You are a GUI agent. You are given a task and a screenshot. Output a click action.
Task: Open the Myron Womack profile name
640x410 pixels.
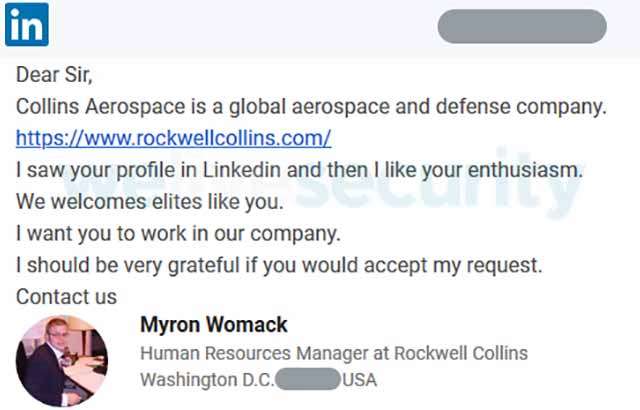[213, 325]
